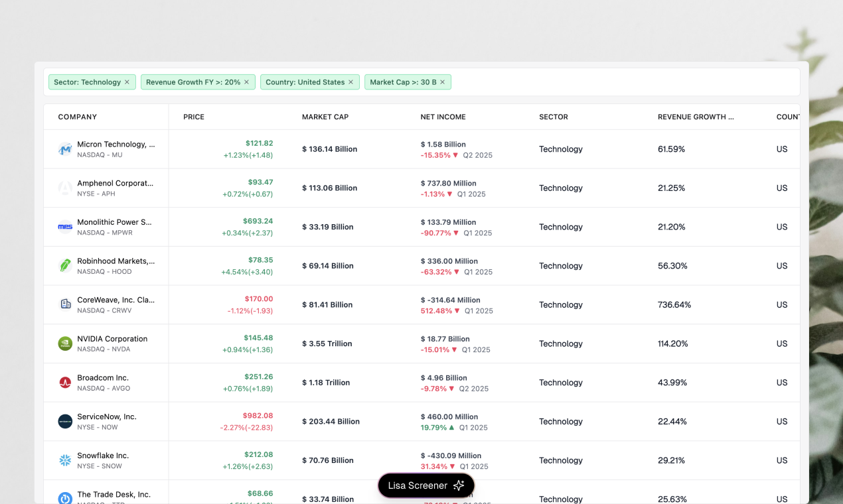
Task: Select the Country: United States chip label
Action: 305,82
